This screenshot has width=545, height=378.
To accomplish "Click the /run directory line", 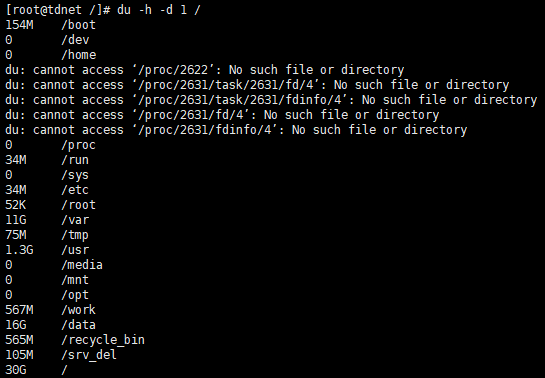I will 47,160.
